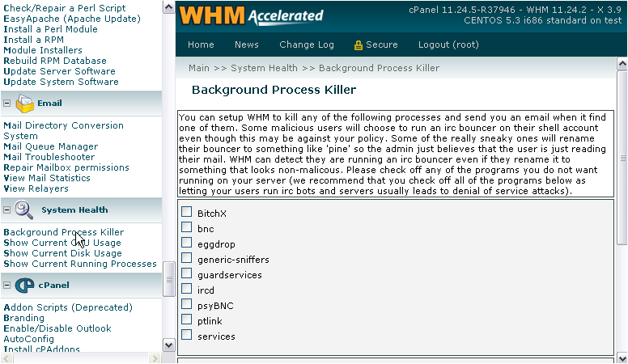Click Logout (root)

pos(448,44)
